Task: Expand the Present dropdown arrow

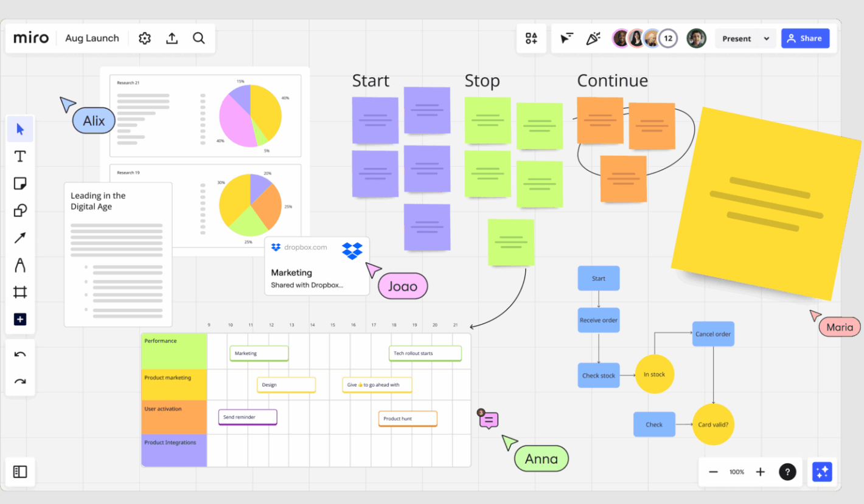Action: pyautogui.click(x=767, y=39)
